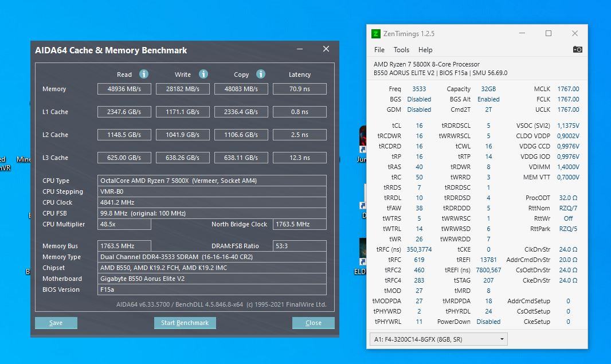Click the CPU Clock value 4841.2 MHz
Screen dimensions: 611x364
212,202
